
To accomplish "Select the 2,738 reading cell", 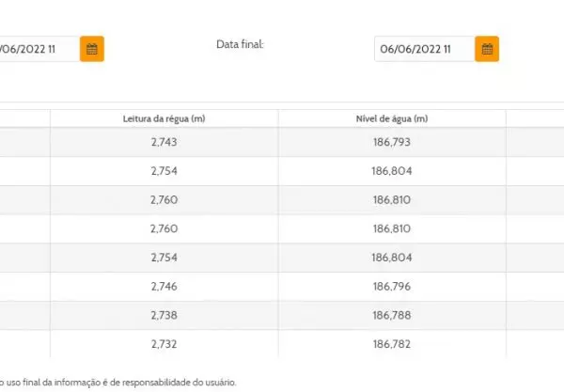I will (164, 315).
